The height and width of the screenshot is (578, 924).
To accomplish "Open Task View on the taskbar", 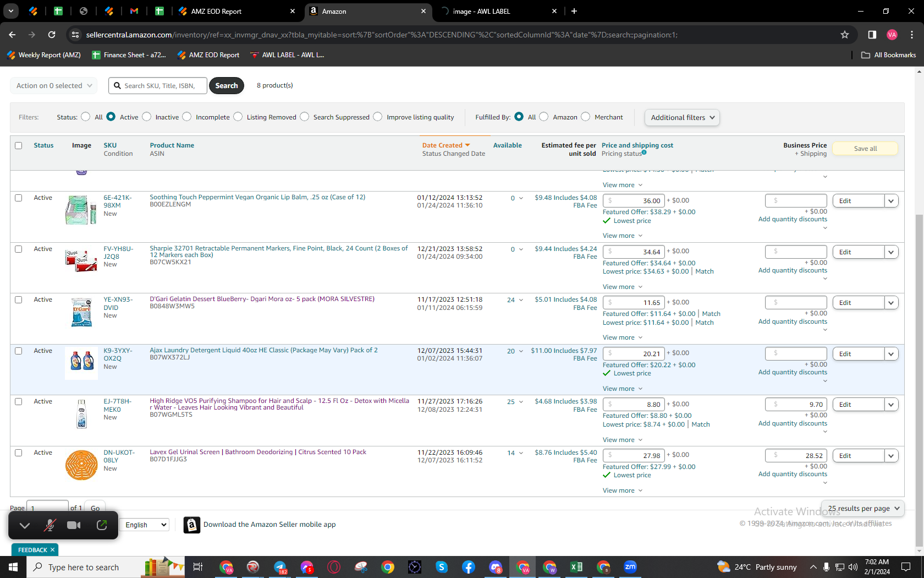I will point(198,567).
